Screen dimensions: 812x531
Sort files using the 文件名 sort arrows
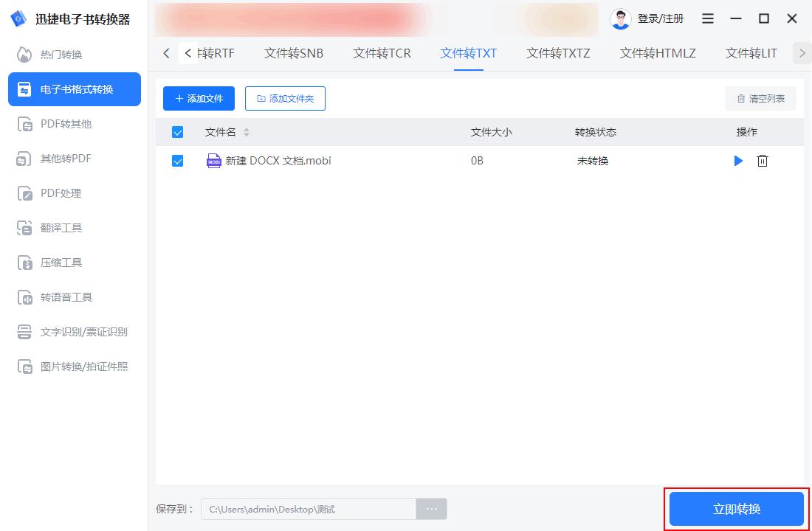[247, 131]
